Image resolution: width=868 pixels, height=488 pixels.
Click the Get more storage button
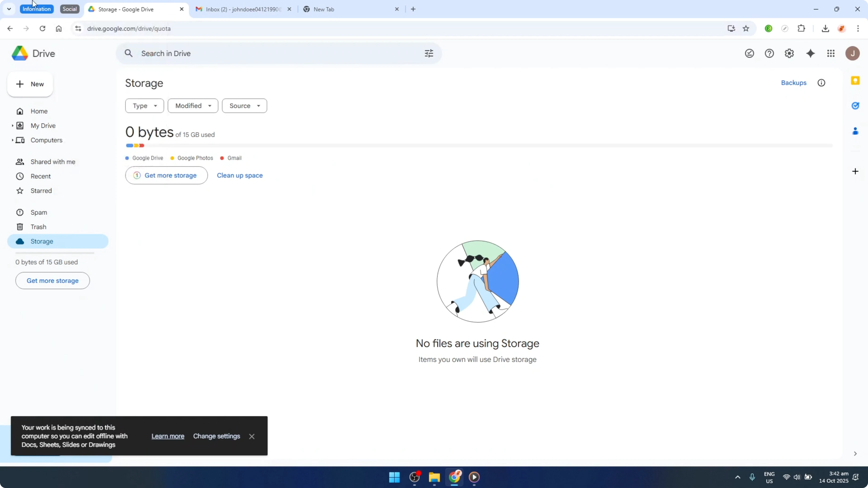click(x=166, y=175)
